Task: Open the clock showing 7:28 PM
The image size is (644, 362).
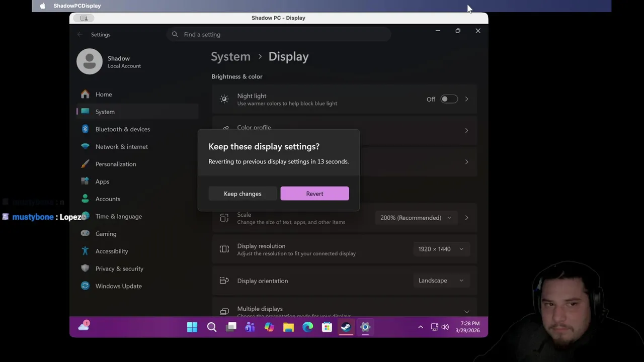Action: pyautogui.click(x=468, y=327)
